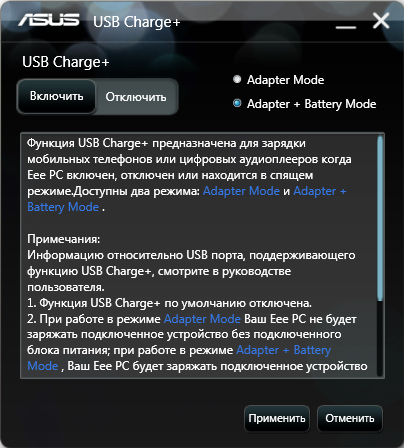Open the Adapter Mode link in note 2
Image resolution: width=404 pixels, height=448 pixels.
coord(202,319)
